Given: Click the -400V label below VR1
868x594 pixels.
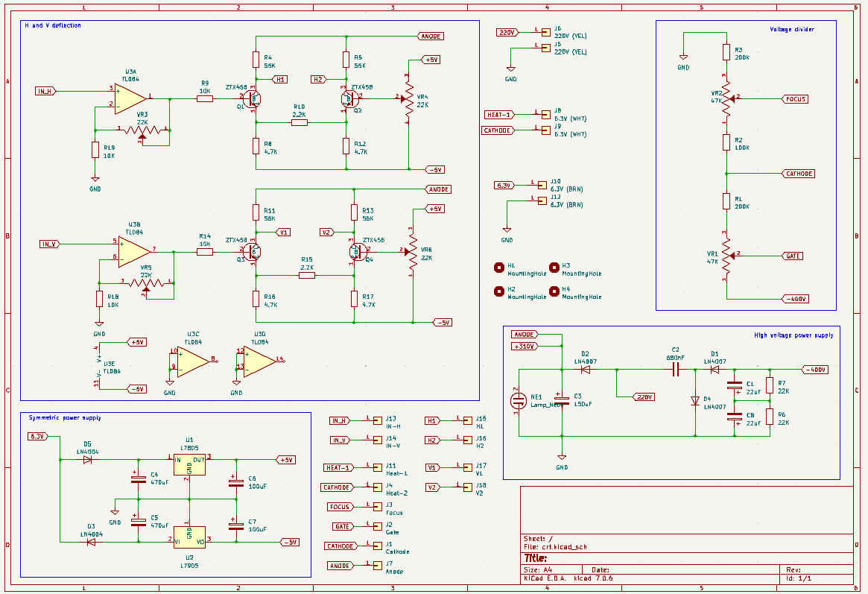Looking at the screenshot, I should [795, 299].
